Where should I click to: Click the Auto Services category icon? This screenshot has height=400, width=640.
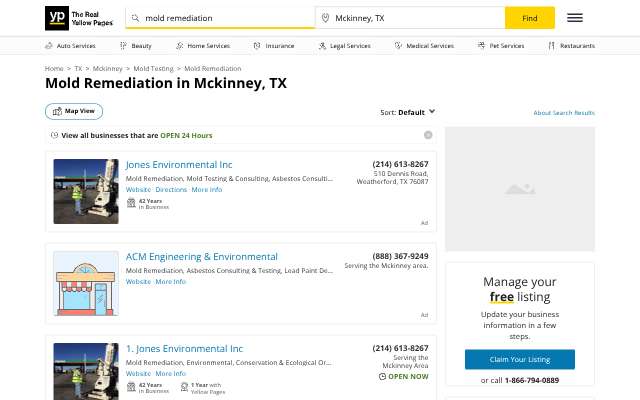49,46
